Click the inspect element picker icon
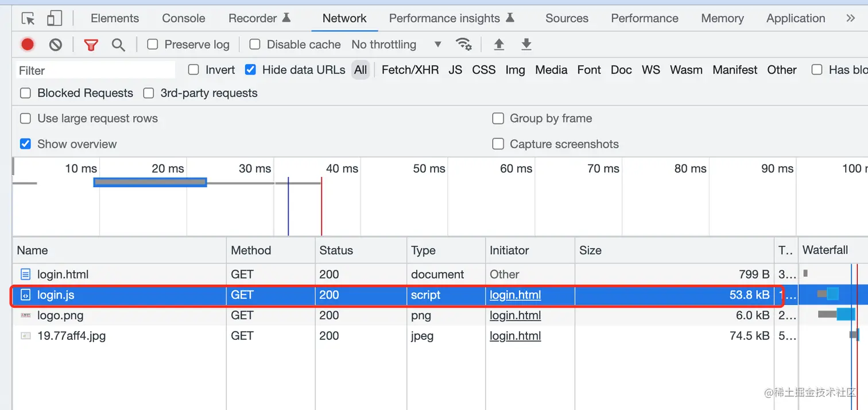 (x=28, y=18)
